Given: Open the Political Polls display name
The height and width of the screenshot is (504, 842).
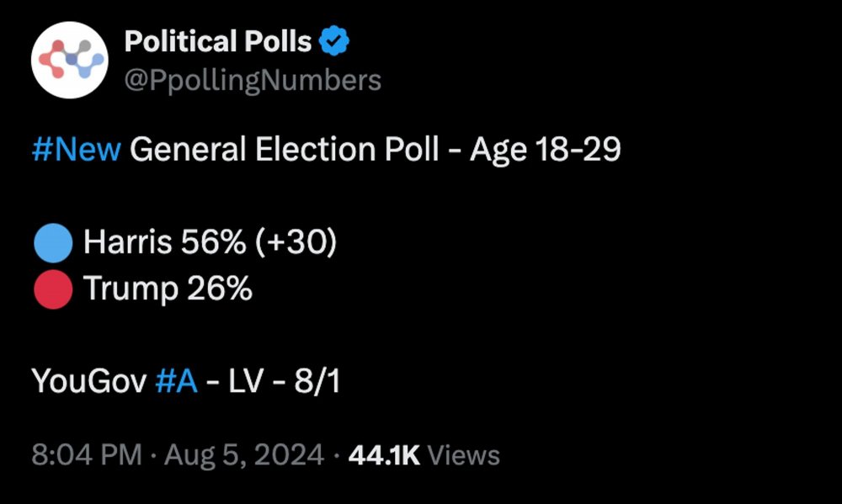Looking at the screenshot, I should click(218, 41).
